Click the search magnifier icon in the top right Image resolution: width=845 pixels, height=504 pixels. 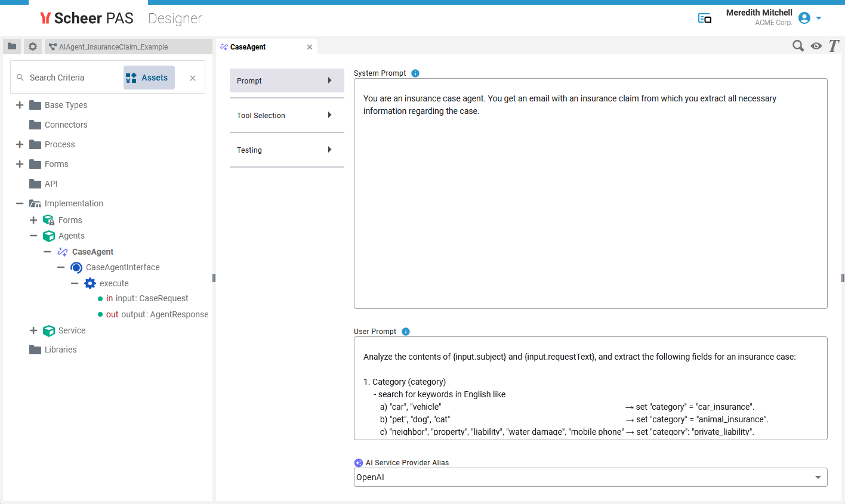click(x=798, y=46)
